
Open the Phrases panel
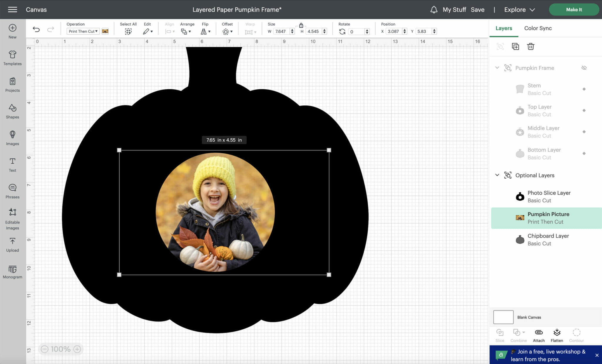click(x=12, y=191)
